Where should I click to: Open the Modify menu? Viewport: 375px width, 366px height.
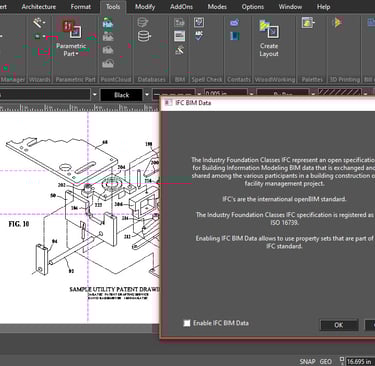click(x=145, y=7)
